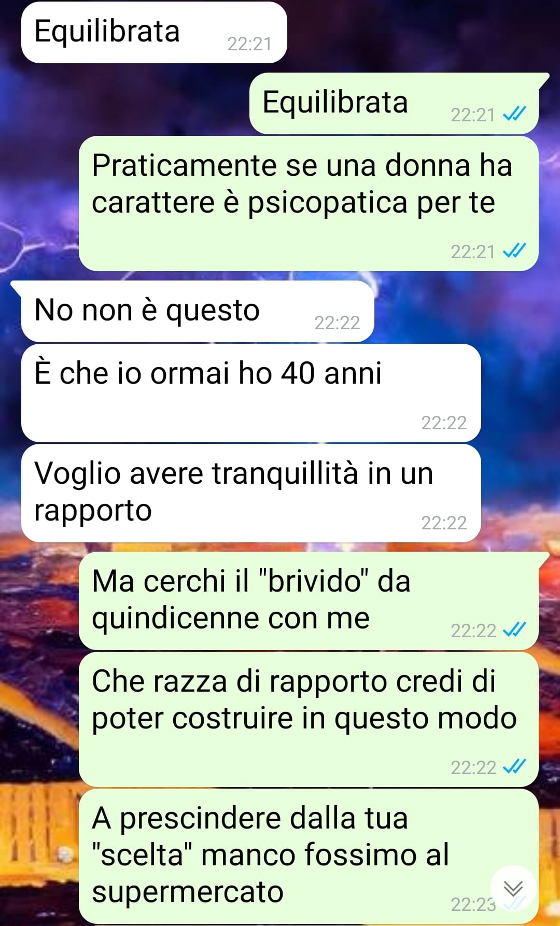560x926 pixels.
Task: Tap the scroll-to-bottom double chevron button
Action: [x=513, y=888]
